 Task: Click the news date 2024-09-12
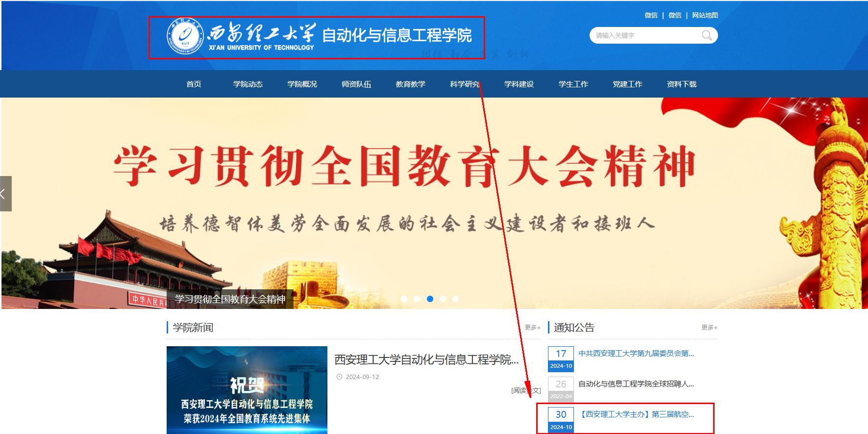(362, 377)
